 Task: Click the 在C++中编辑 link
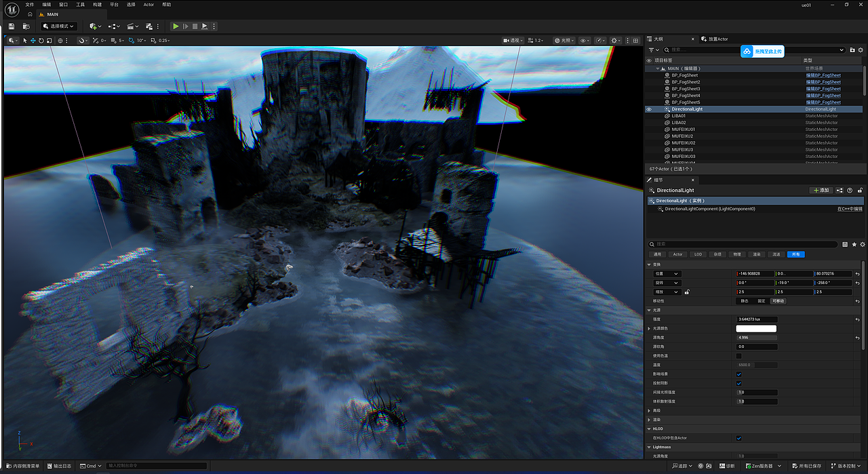coord(850,209)
